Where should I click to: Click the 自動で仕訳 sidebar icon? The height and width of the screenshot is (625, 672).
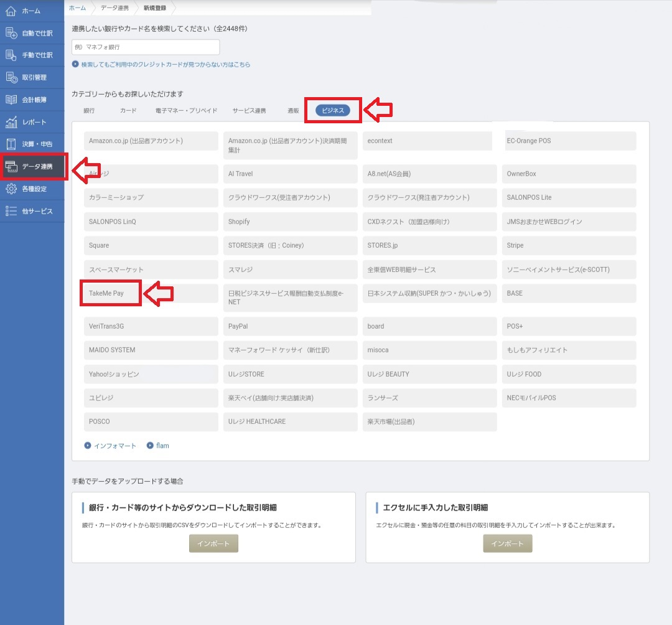pyautogui.click(x=11, y=33)
